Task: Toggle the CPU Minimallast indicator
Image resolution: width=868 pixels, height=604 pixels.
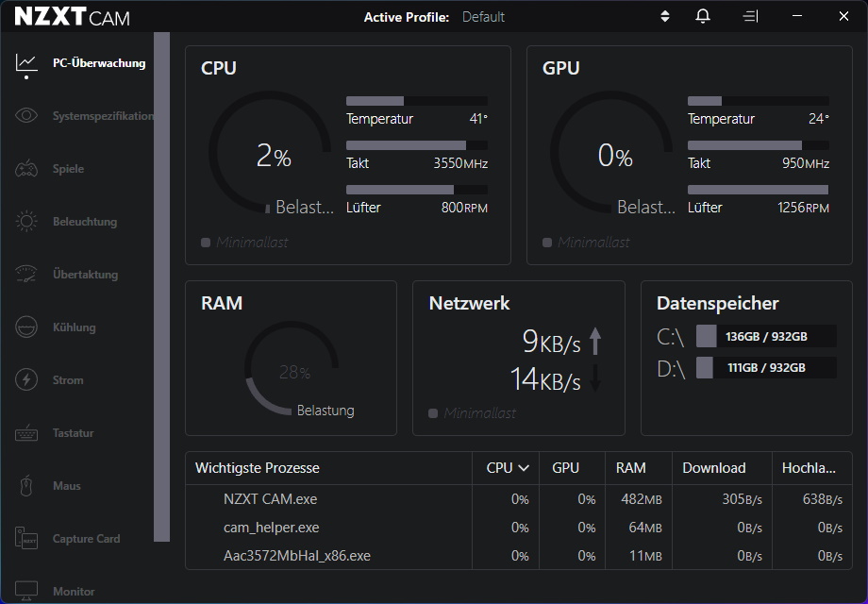Action: point(206,243)
